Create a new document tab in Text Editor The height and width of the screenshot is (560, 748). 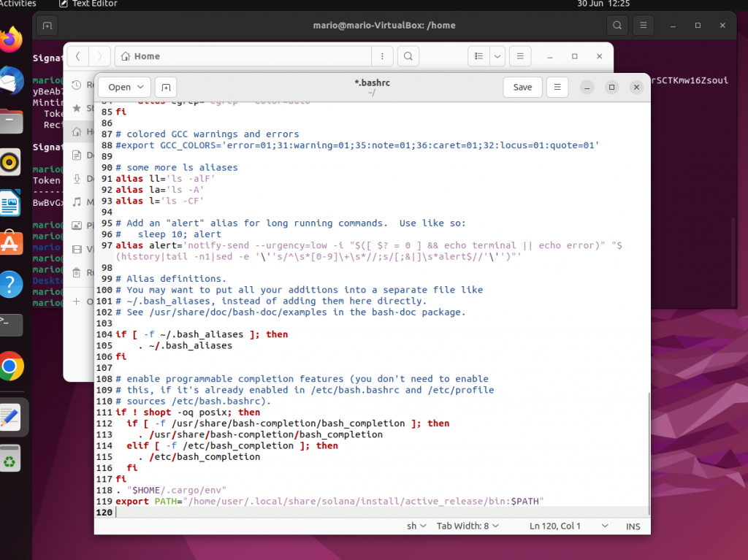point(166,88)
